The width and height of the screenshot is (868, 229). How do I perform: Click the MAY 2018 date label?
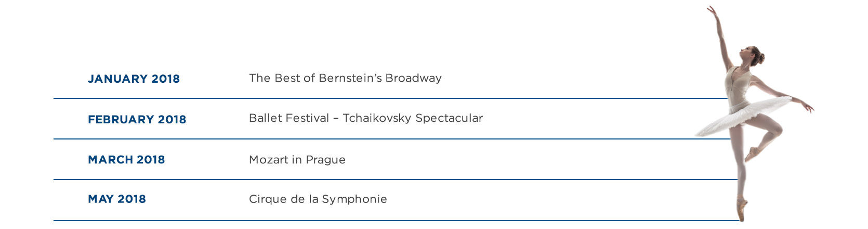(x=117, y=199)
